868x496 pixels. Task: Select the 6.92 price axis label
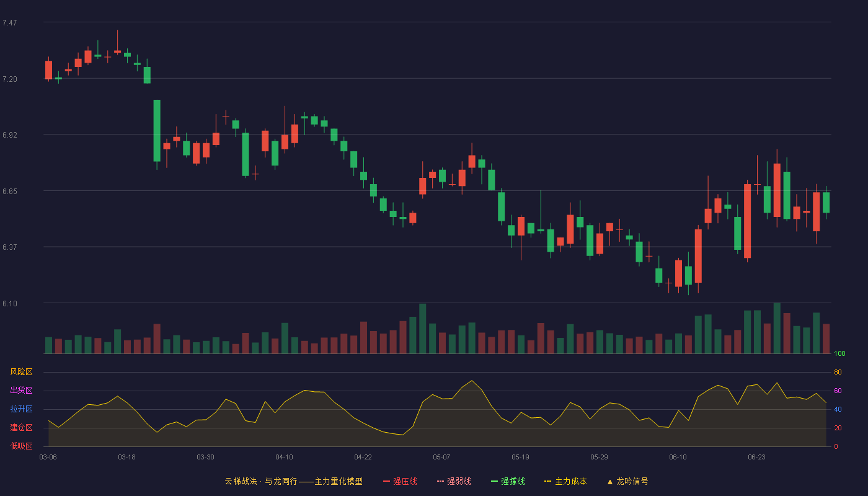point(10,135)
